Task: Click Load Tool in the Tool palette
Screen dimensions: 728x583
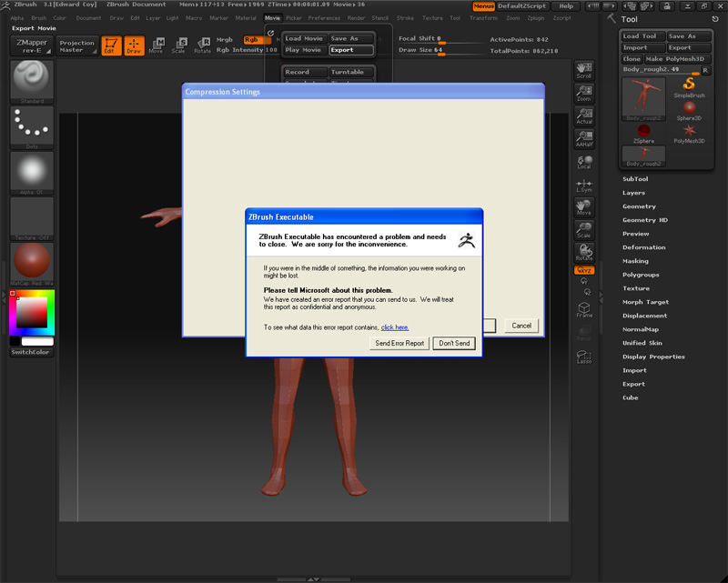Action: click(642, 36)
